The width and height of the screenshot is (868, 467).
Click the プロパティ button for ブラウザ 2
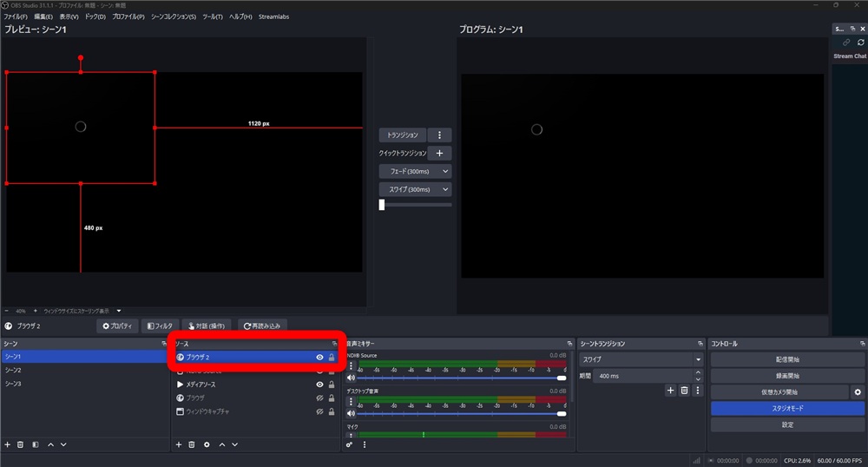click(x=117, y=326)
